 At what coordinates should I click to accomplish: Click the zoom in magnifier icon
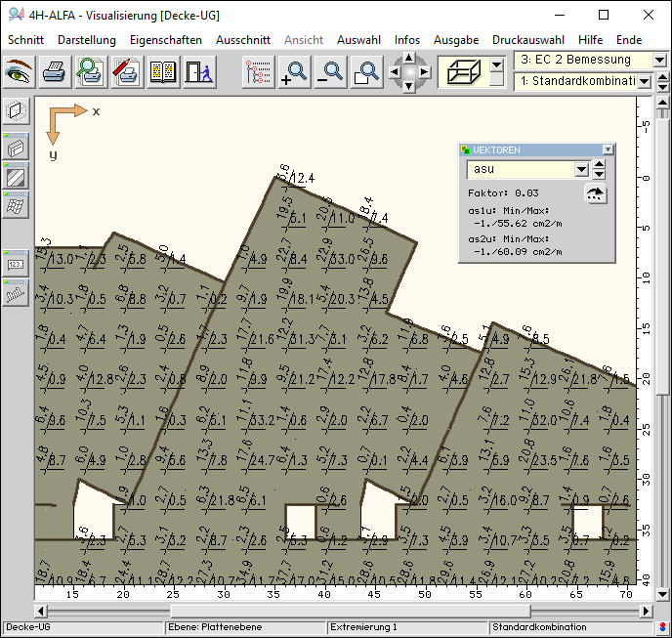pyautogui.click(x=294, y=71)
